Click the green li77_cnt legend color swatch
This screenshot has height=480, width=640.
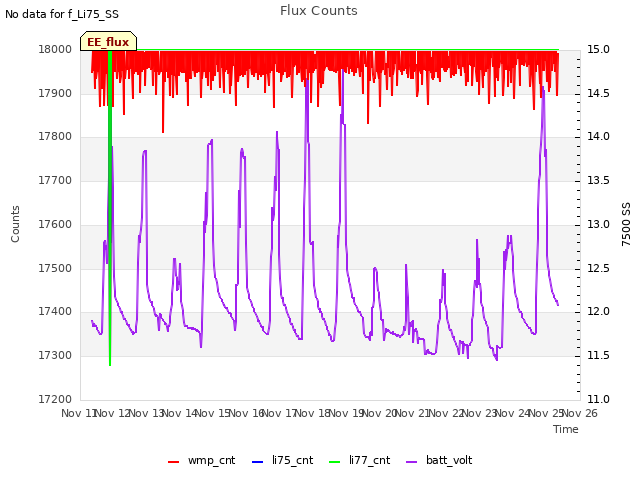pos(334,462)
